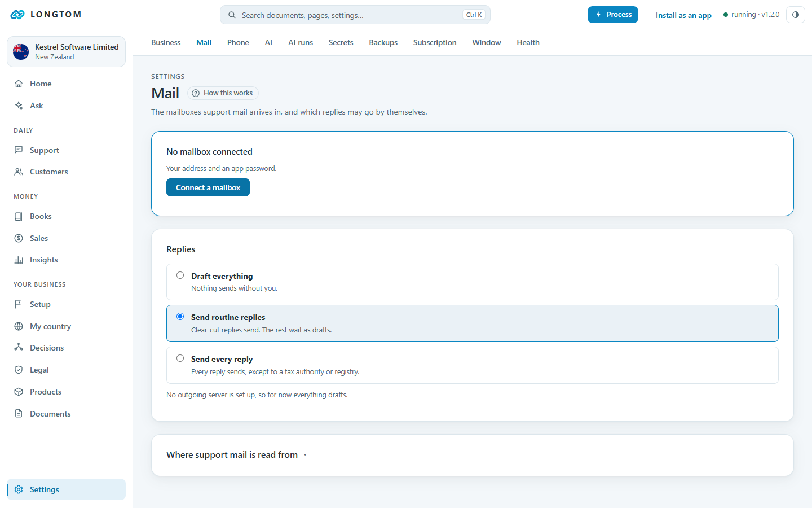Click the Decisions branch icon
The height and width of the screenshot is (508, 812).
19,348
